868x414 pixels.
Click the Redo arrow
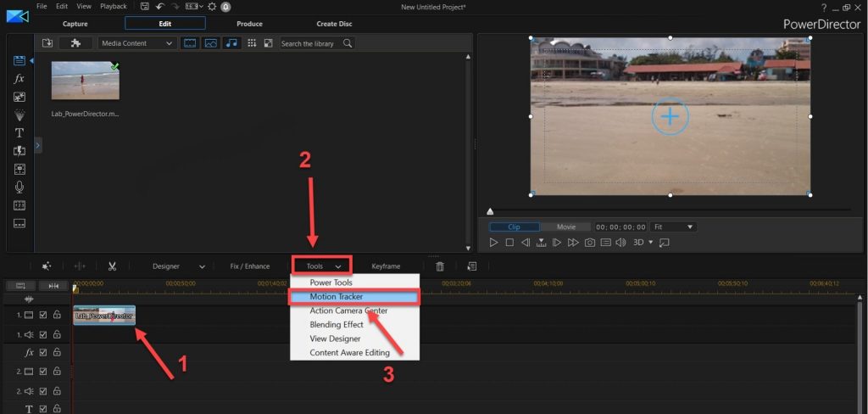coord(176,7)
